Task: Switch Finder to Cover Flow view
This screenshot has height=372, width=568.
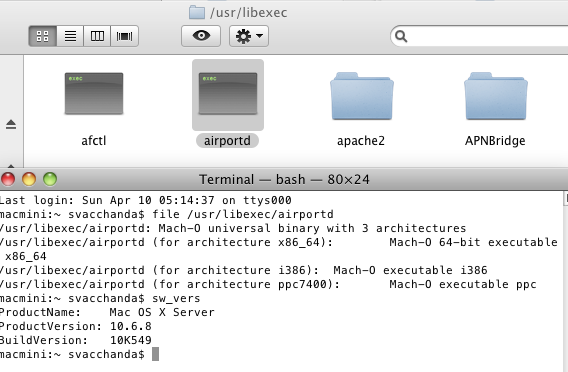Action: click(x=124, y=36)
